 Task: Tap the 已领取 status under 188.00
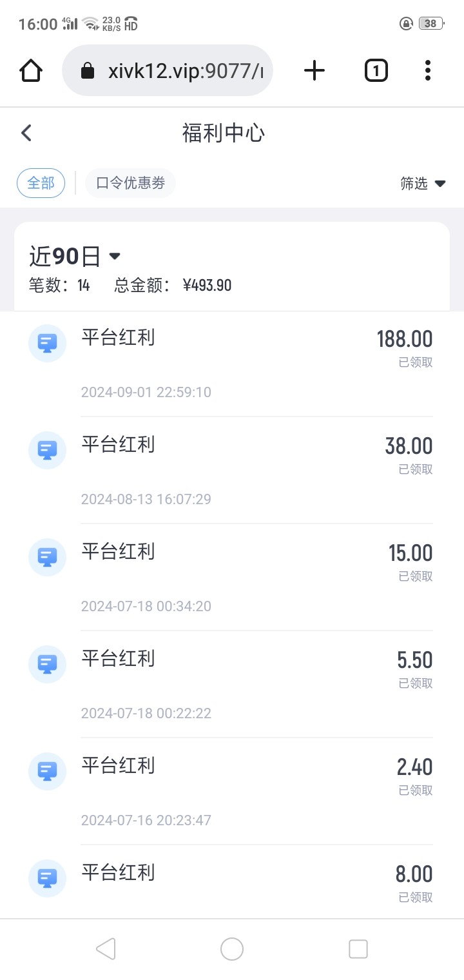[x=416, y=362]
